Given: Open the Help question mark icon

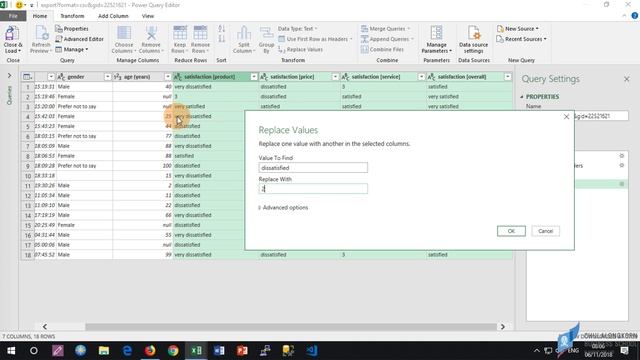Looking at the screenshot, I should 634,16.
